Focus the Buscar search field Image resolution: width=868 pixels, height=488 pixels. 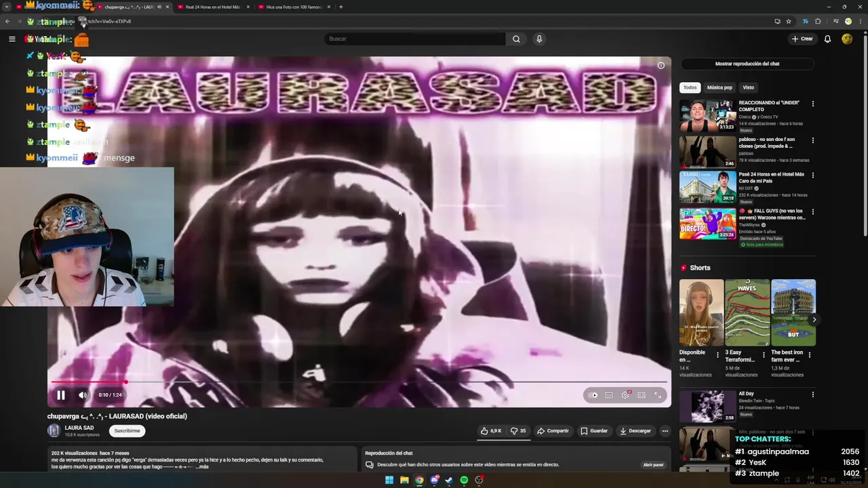pos(415,39)
